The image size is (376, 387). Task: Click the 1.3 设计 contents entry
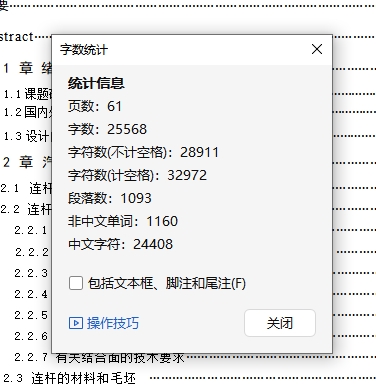coord(27,136)
